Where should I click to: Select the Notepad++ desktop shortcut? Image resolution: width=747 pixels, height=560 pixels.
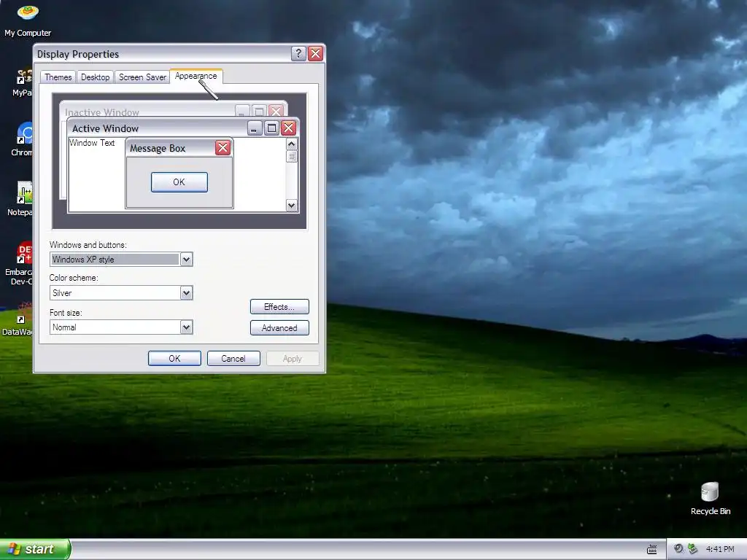click(21, 198)
